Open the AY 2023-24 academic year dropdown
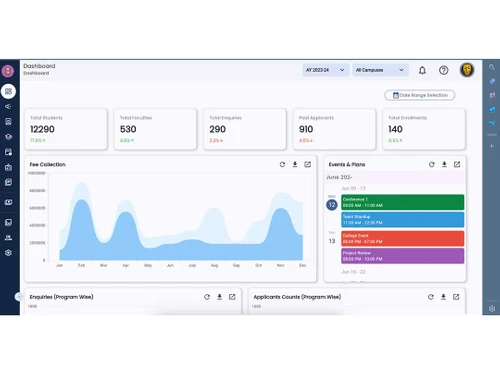This screenshot has height=375, width=500. click(326, 70)
